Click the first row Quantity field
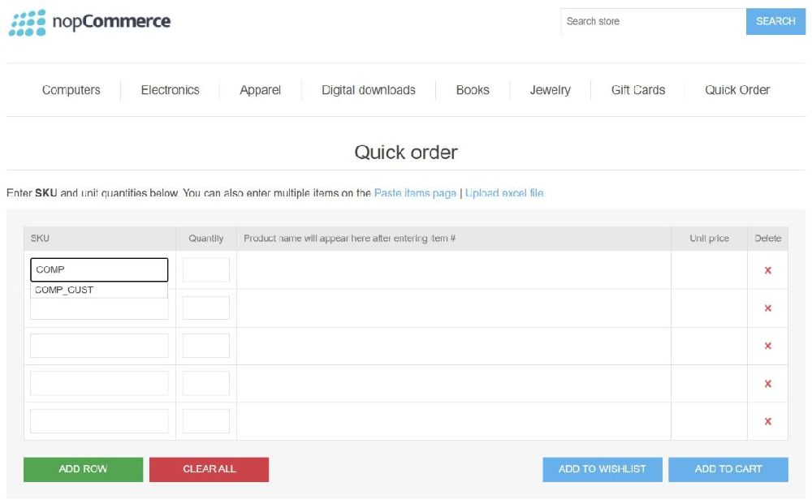 point(206,270)
